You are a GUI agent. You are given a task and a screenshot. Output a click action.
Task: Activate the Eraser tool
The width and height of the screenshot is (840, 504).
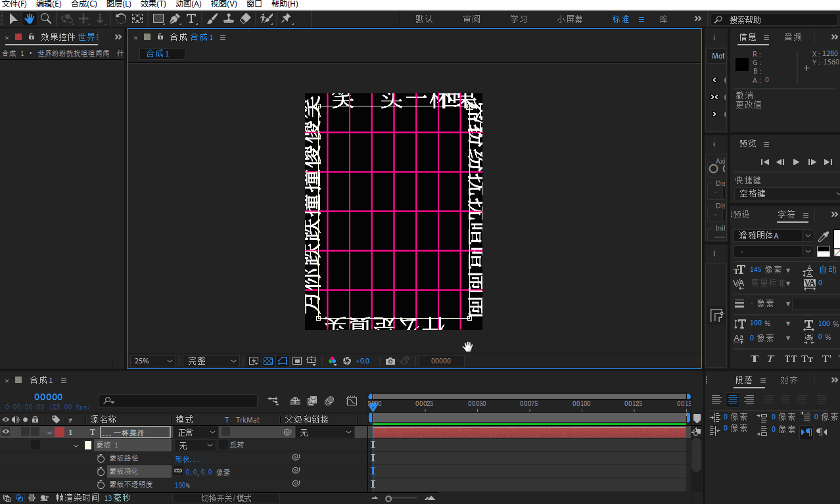(x=246, y=19)
